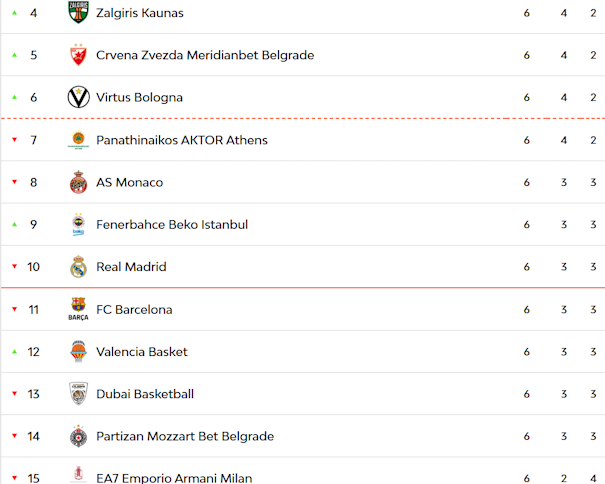Viewport: 605px width, 484px height.
Task: Open the Real Madrid team link
Action: tap(131, 267)
